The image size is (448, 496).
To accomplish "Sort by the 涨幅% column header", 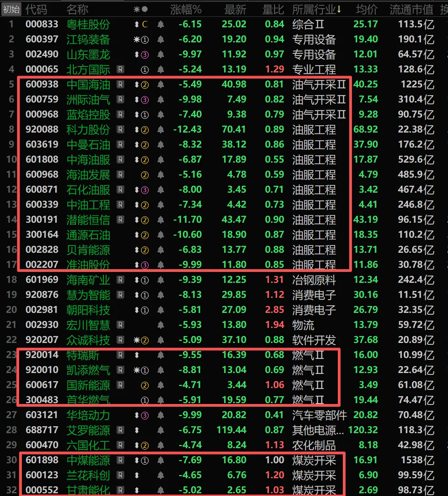I will pos(186,10).
